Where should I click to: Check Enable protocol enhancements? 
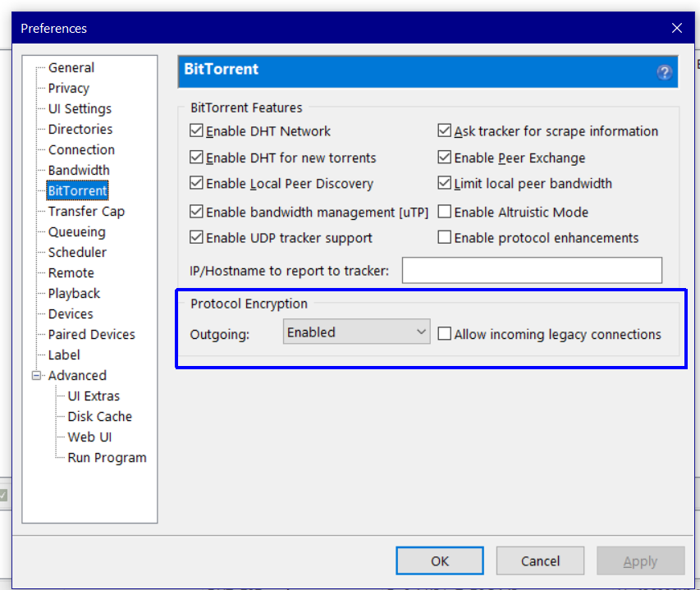tap(444, 238)
